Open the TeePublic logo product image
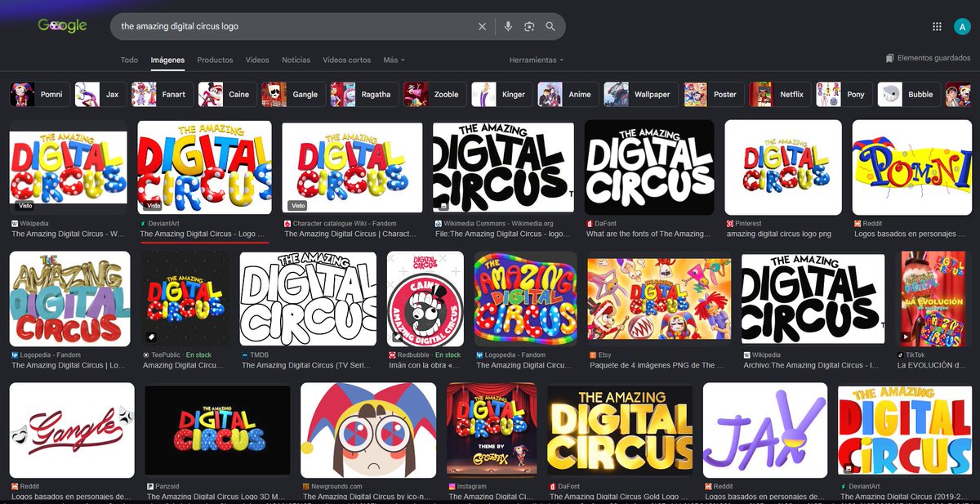 pos(185,298)
